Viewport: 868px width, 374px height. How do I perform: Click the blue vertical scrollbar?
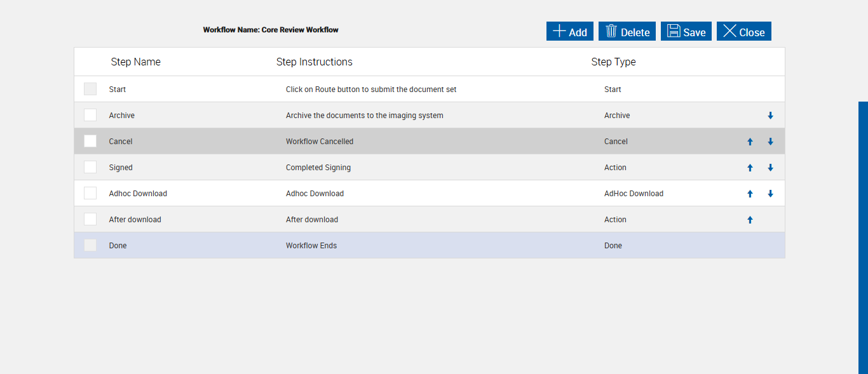863,237
